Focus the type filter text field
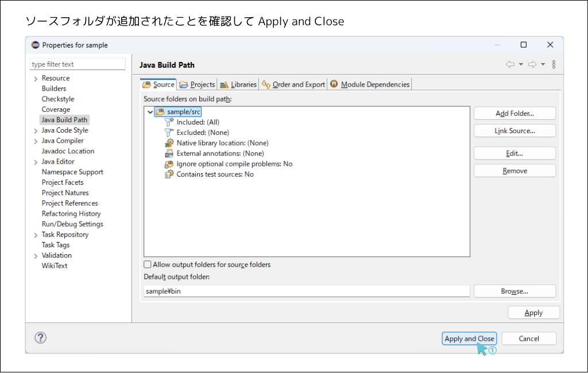 point(78,64)
